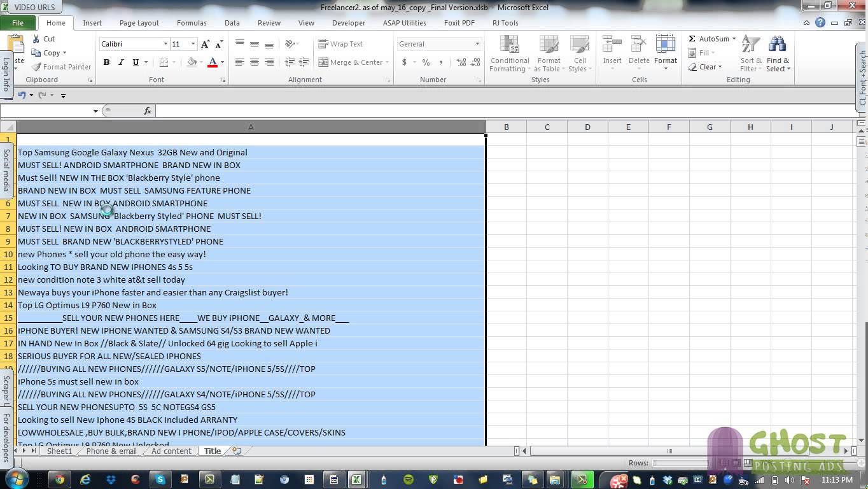Decrease font size with Shrink Font
The height and width of the screenshot is (489, 868).
[x=219, y=44]
